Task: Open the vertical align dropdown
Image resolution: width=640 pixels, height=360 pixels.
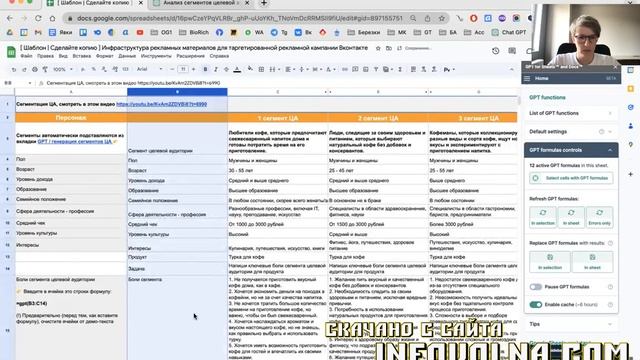Action: pos(303,69)
